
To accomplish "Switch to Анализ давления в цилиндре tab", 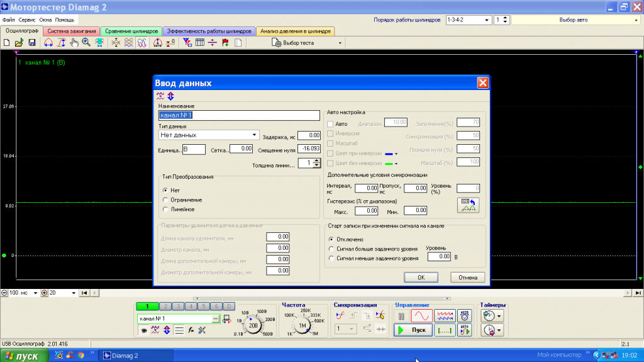I will (296, 31).
